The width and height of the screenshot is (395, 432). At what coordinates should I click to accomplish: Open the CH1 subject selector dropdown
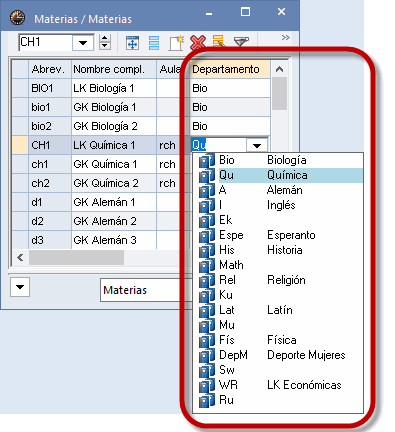83,43
